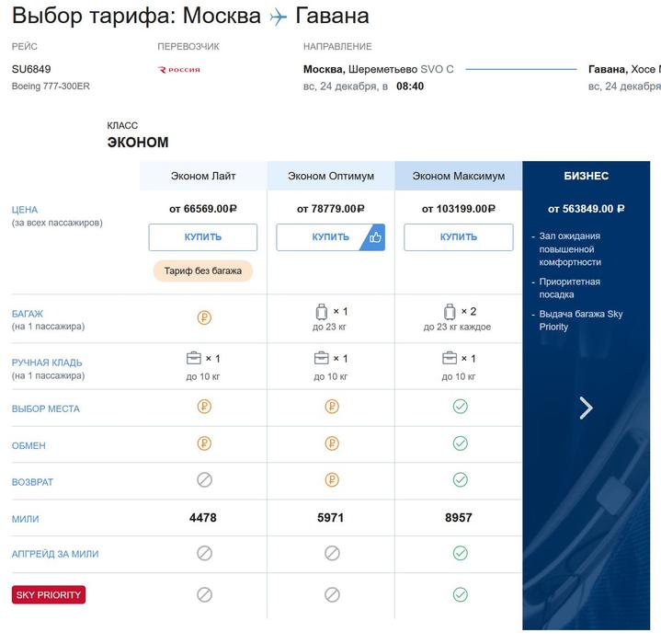Click the paid baggage ruble icon for Эконом Лайт
The width and height of the screenshot is (661, 644).
tap(204, 317)
